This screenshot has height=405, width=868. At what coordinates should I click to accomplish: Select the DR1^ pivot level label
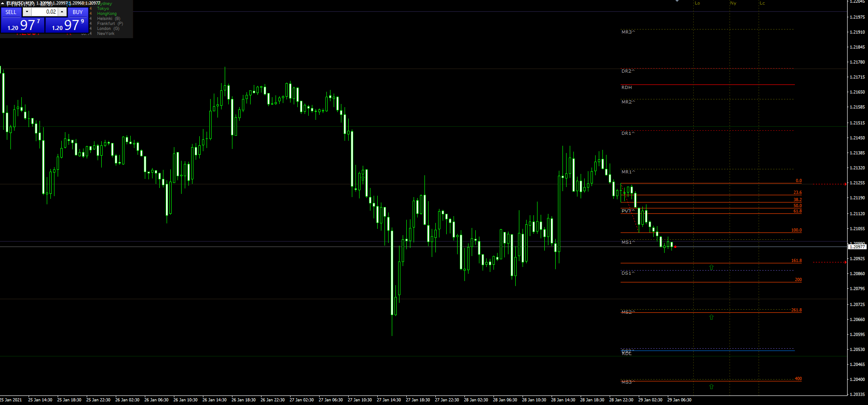coord(628,133)
